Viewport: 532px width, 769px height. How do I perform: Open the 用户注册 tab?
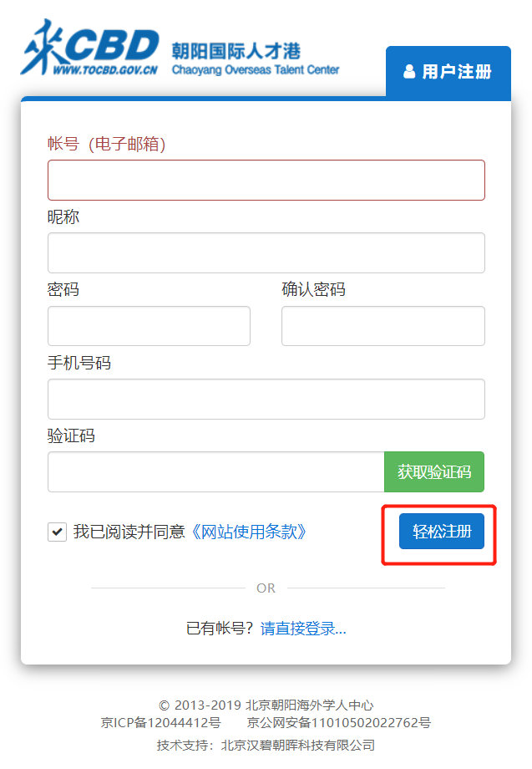point(448,73)
